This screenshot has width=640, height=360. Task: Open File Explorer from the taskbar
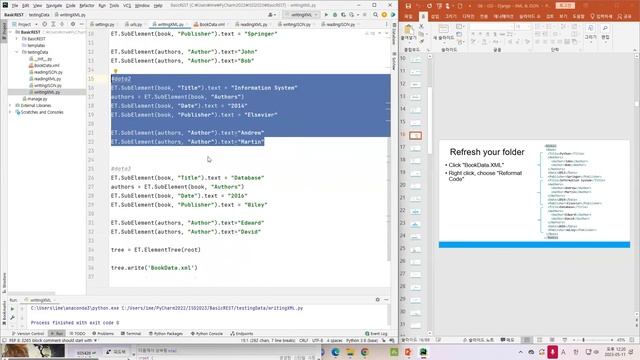pyautogui.click(x=350, y=352)
